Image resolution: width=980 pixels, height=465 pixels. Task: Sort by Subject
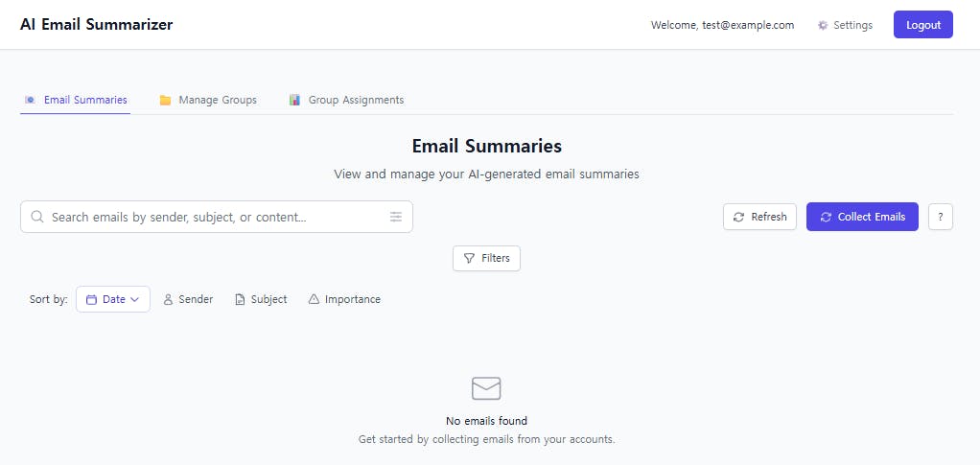click(261, 299)
